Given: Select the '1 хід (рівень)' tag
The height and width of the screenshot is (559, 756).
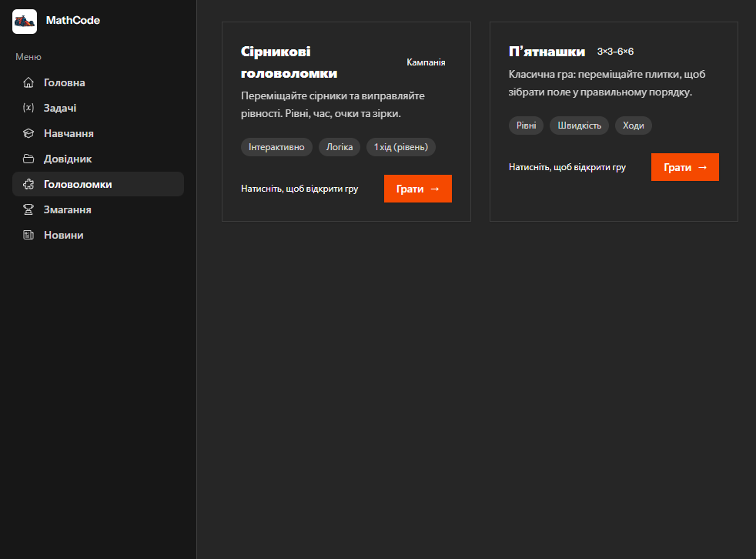Looking at the screenshot, I should (401, 147).
